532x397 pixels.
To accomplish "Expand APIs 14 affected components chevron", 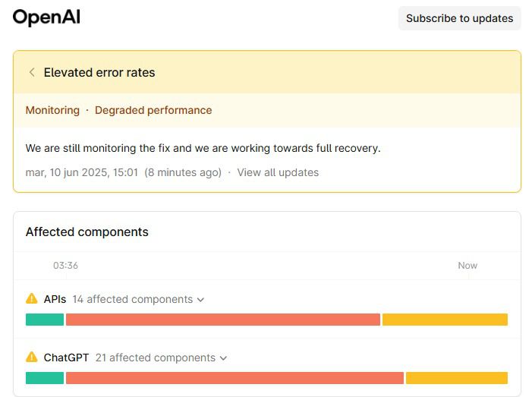I will tap(201, 300).
